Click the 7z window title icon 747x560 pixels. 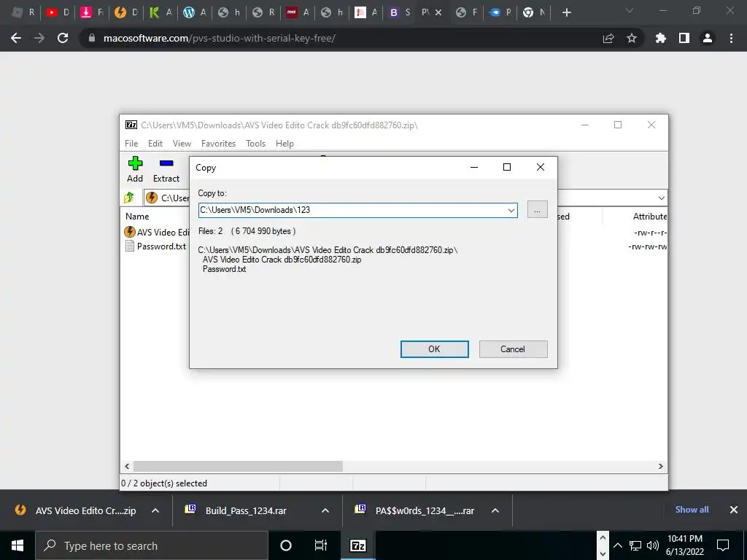pyautogui.click(x=131, y=125)
